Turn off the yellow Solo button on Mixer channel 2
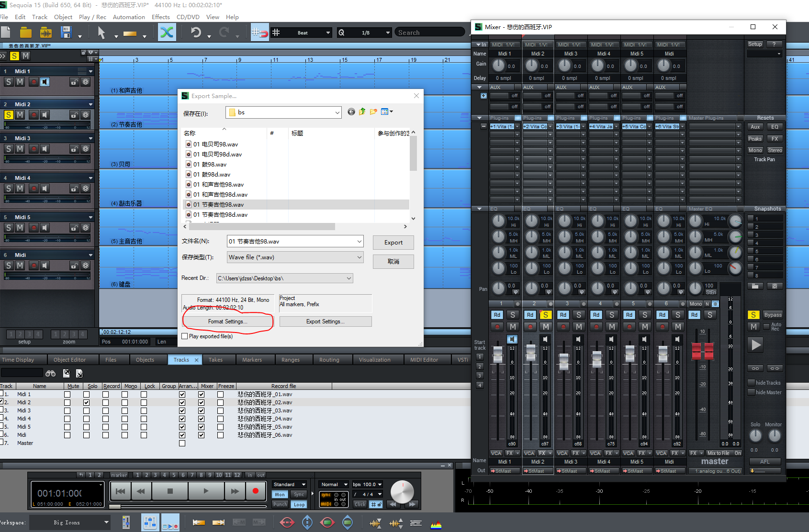 [x=546, y=315]
